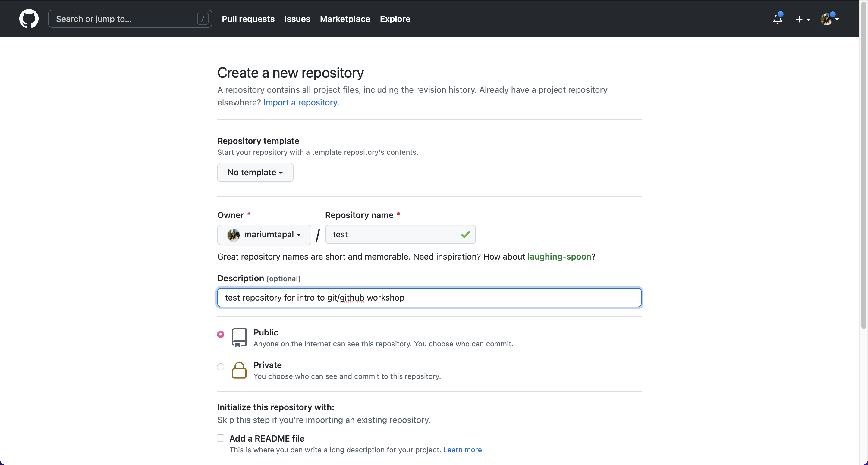Viewport: 868px width, 465px height.
Task: Open the notifications bell
Action: (778, 18)
